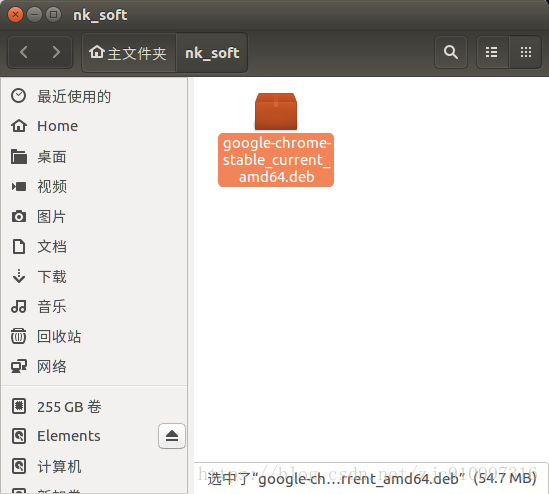This screenshot has height=494, width=549.
Task: Open 视频 in the sidebar
Action: [94, 186]
